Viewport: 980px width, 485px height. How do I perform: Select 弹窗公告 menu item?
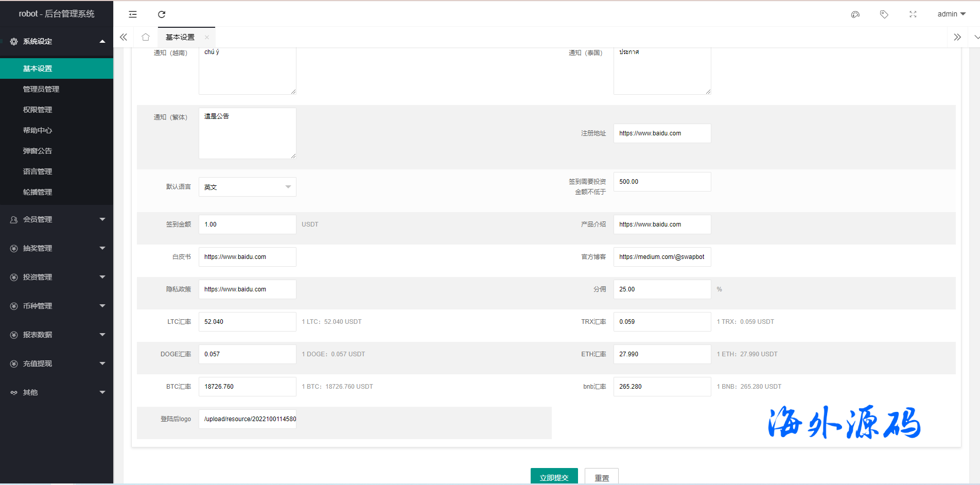point(38,151)
